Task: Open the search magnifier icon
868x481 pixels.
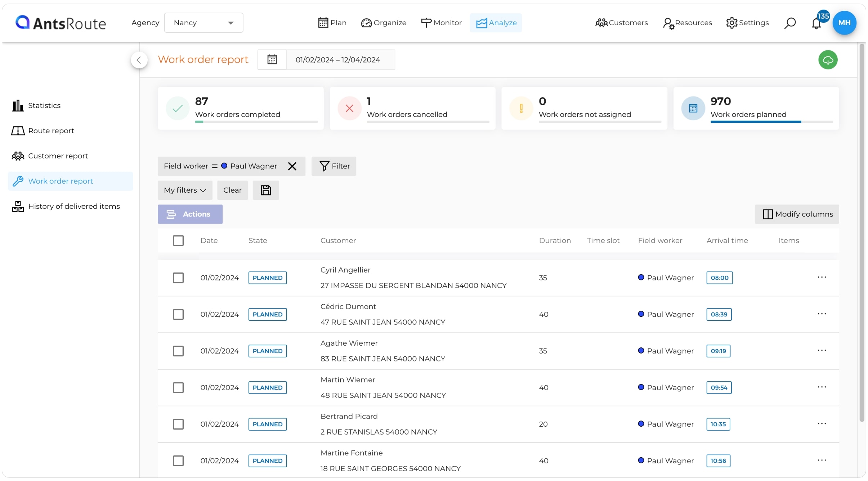Action: pyautogui.click(x=789, y=23)
